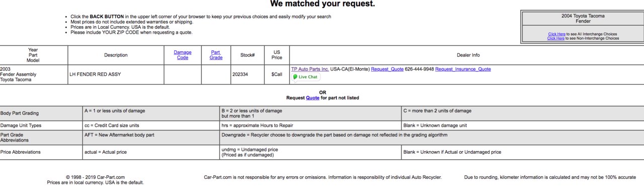Viewport: 644px width, 196px height.
Task: Click Request_Quote next to USA-CA(El-Monte)
Action: pos(387,69)
